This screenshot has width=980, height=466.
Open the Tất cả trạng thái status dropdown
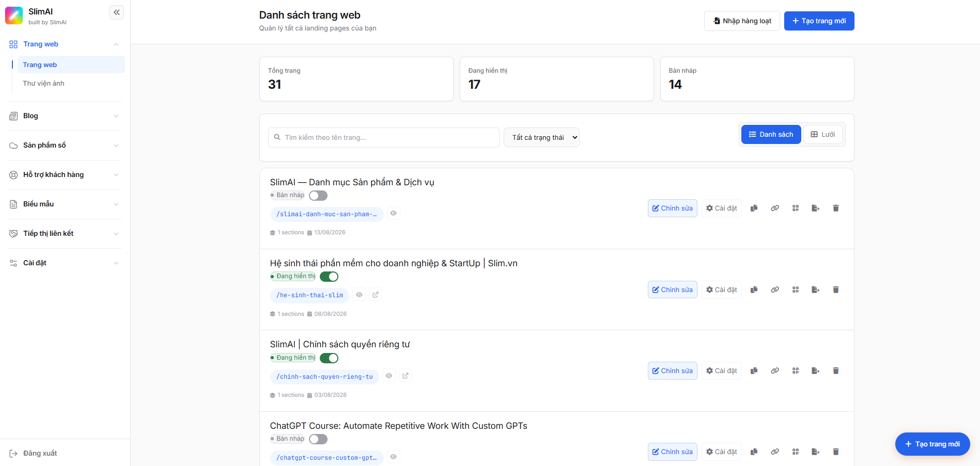(x=541, y=137)
